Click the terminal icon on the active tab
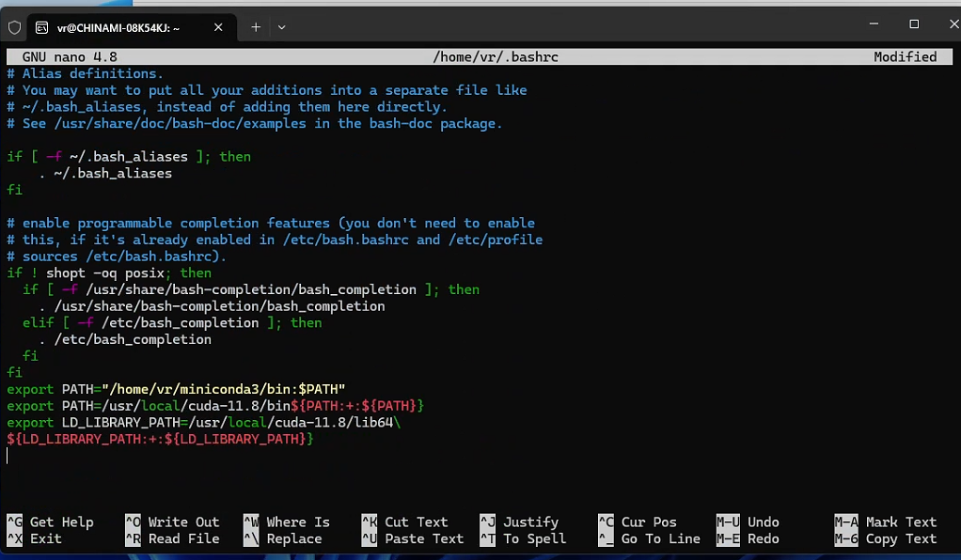This screenshot has width=961, height=560. point(40,27)
